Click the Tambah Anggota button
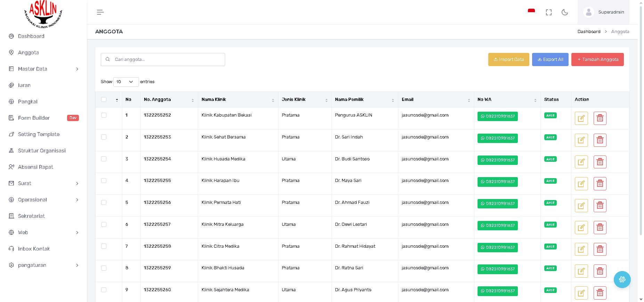Viewport: 644px width, 302px height. [597, 59]
